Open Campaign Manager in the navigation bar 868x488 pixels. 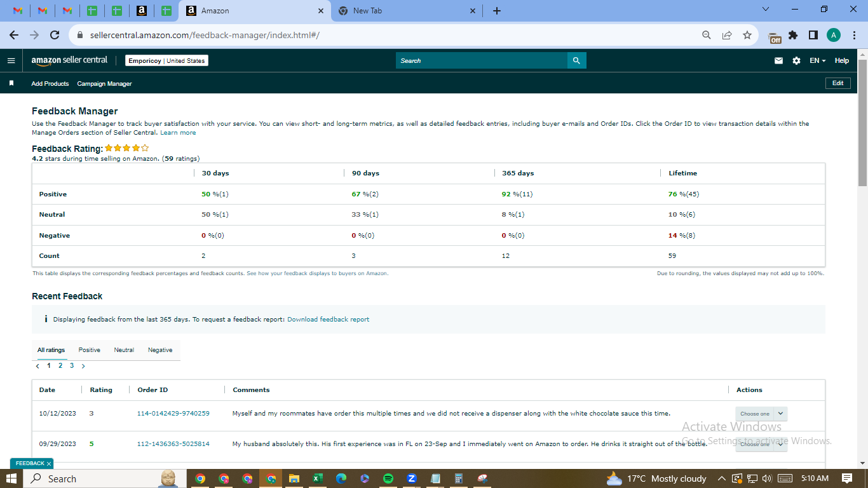point(105,83)
